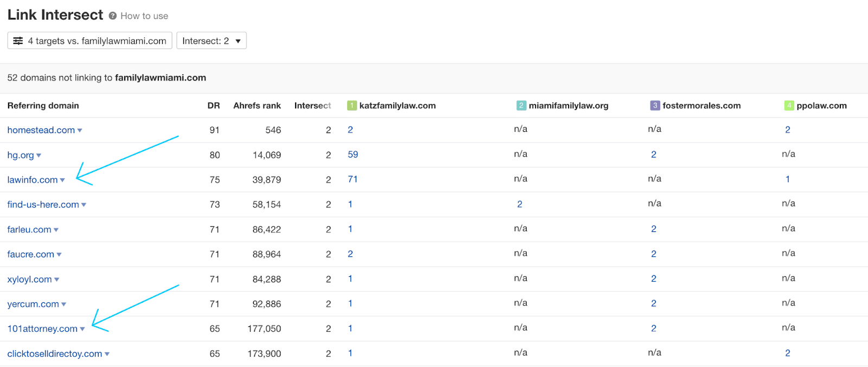Click lawinfo.com's ppolaw.com link count

[788, 180]
